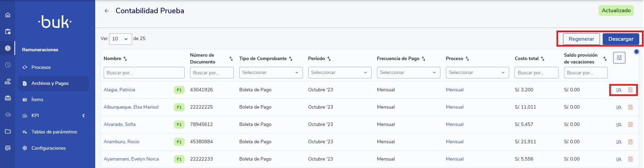The height and width of the screenshot is (168, 644).
Task: Open the home icon in the sidebar
Action: click(x=8, y=15)
